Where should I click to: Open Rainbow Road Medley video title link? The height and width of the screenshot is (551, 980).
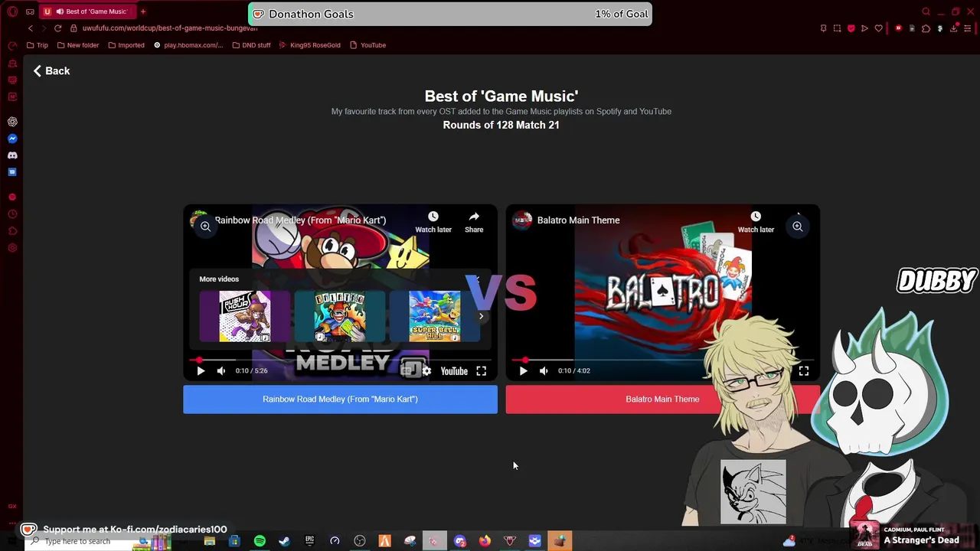pyautogui.click(x=300, y=220)
